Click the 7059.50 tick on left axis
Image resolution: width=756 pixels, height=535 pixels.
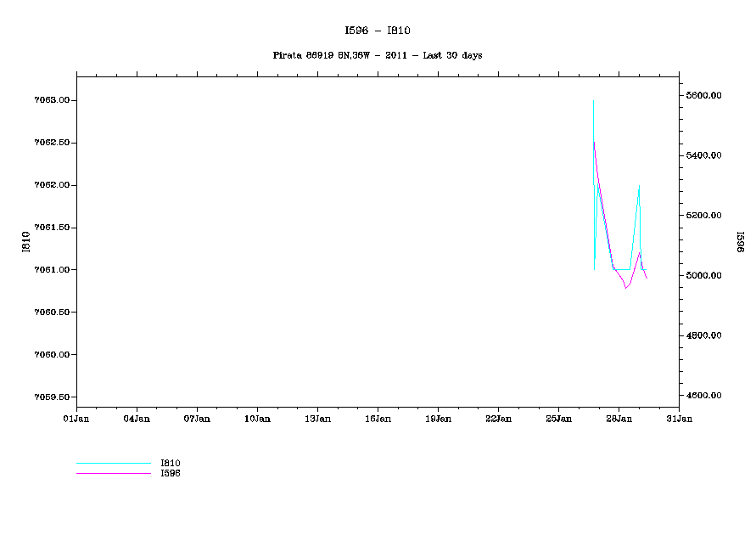(x=52, y=397)
